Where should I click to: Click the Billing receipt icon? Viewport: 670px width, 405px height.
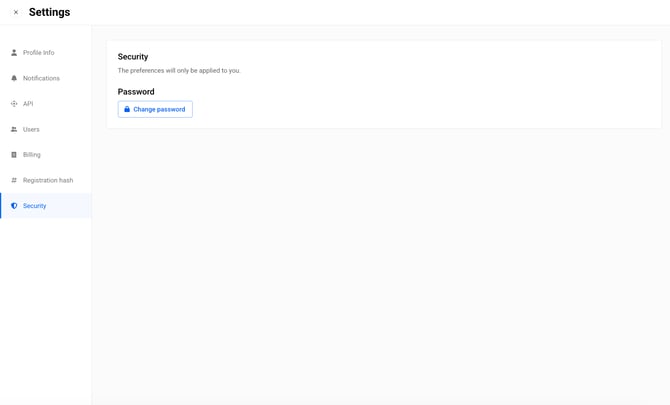click(14, 155)
